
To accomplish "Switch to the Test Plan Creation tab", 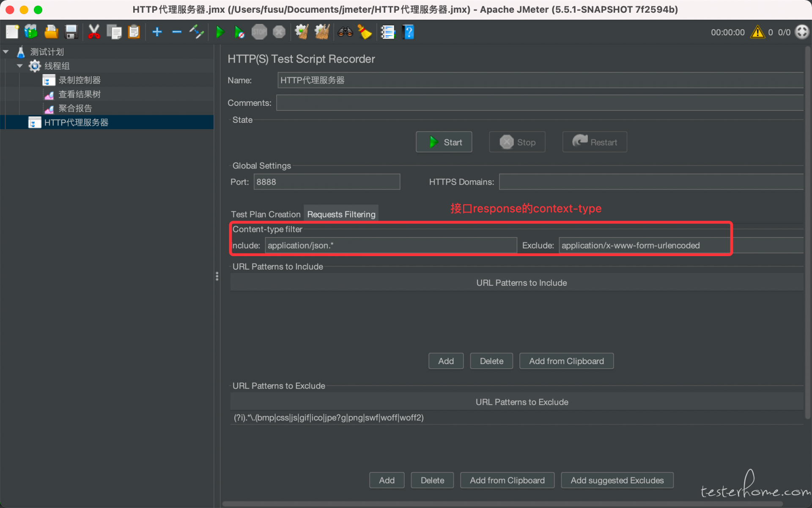I will coord(266,214).
